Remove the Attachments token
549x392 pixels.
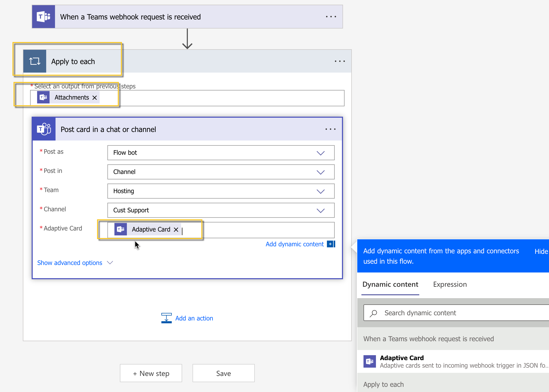[95, 98]
